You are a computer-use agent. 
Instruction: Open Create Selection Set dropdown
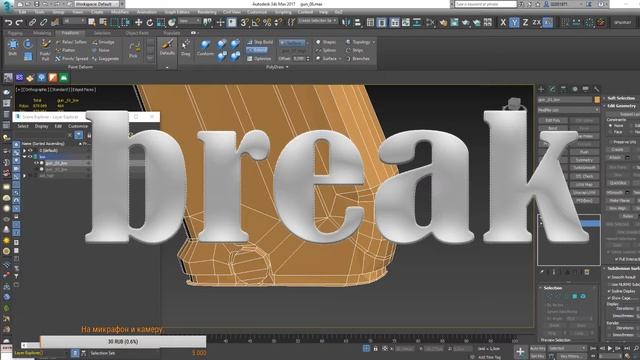318,21
